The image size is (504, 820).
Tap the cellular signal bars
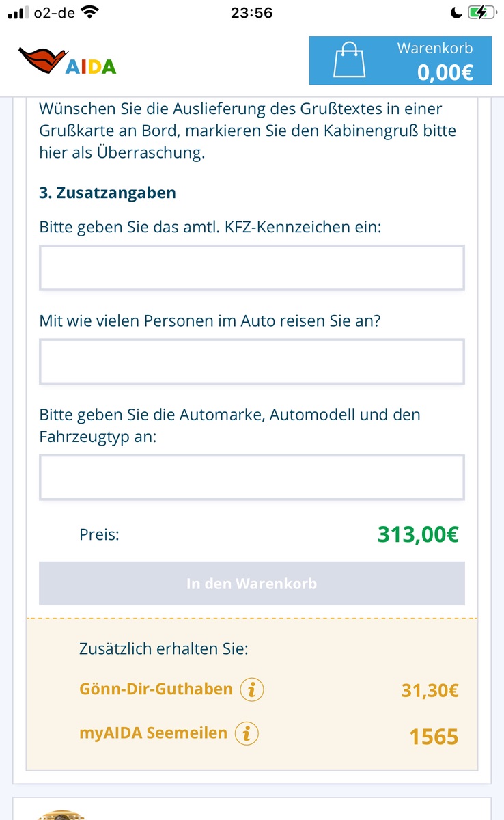(18, 12)
